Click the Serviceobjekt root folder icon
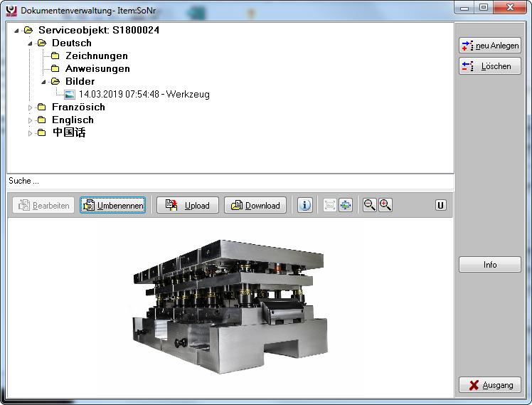 [28, 30]
